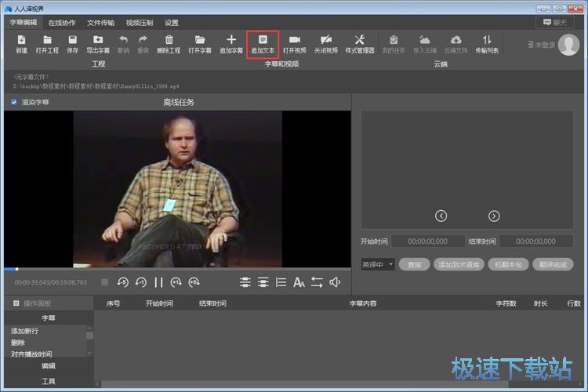Click the 开始时间 time input field

(427, 241)
